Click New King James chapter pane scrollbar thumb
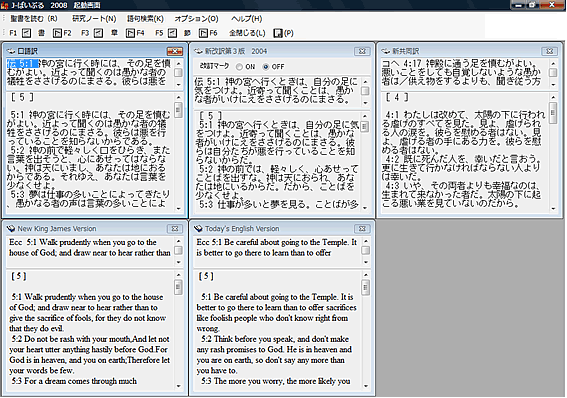Image resolution: width=567 pixels, height=398 pixels. point(179,288)
